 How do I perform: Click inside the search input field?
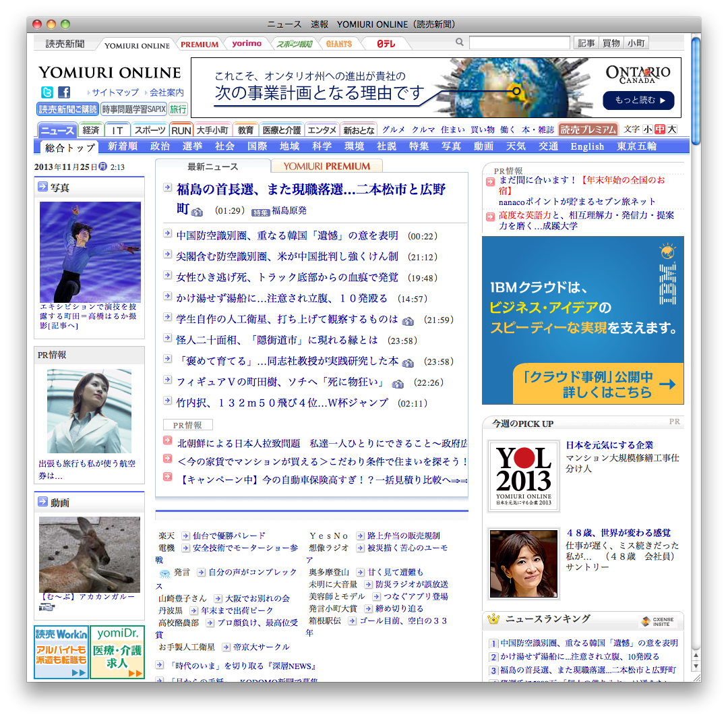(520, 42)
